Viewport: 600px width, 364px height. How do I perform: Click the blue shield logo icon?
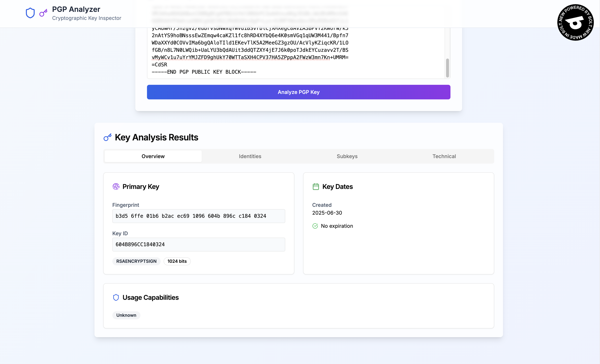30,13
